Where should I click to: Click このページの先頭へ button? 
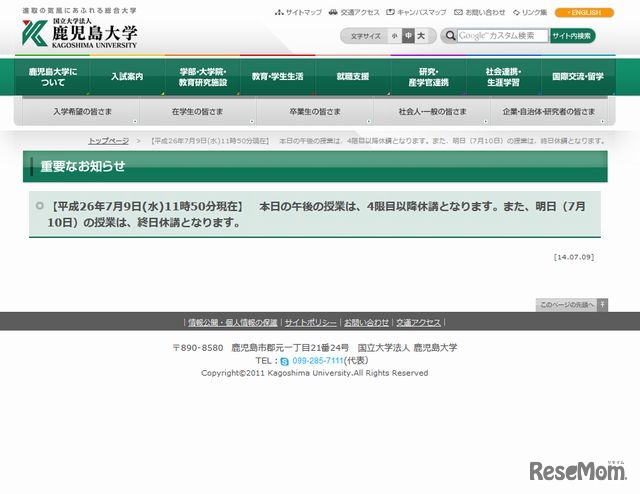[x=571, y=305]
